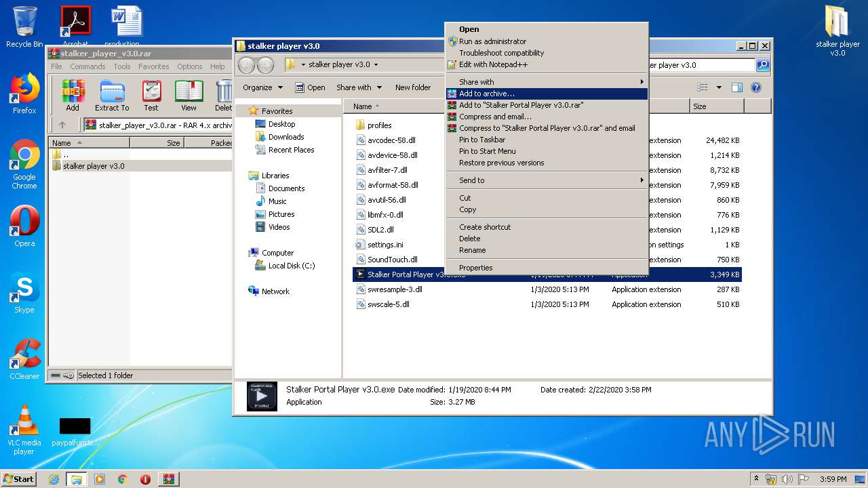Choose Create shortcut in context menu
Viewport: 868px width, 488px height.
pos(547,227)
